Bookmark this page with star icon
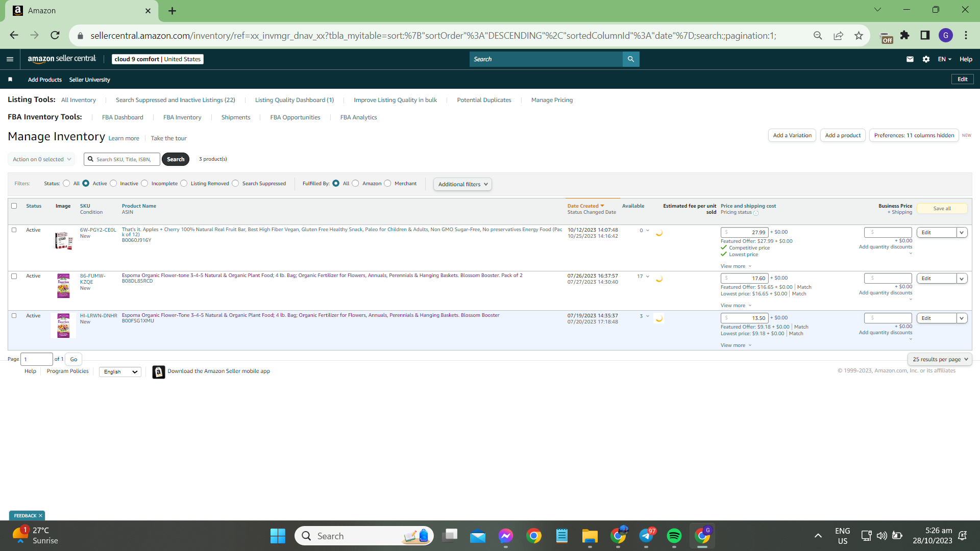 859,35
